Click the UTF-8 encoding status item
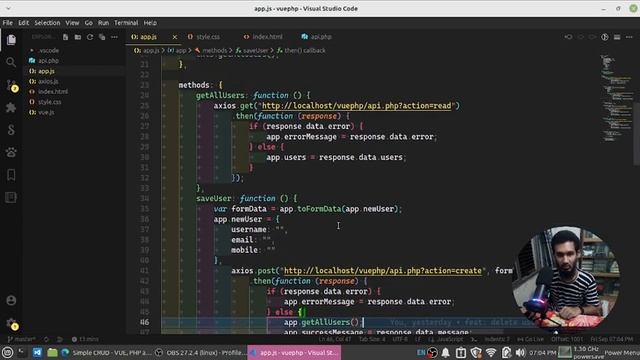640x360 pixels. point(400,339)
